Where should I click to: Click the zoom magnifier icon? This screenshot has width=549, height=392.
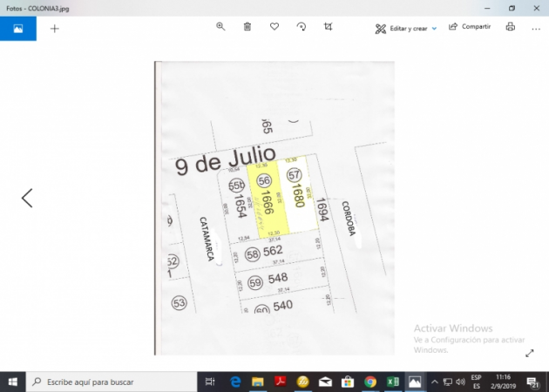[220, 27]
